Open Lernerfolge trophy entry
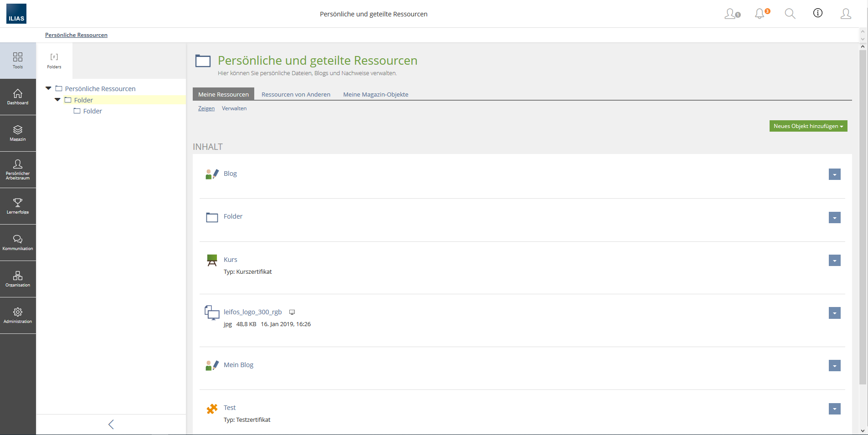This screenshot has width=868, height=435. point(18,206)
